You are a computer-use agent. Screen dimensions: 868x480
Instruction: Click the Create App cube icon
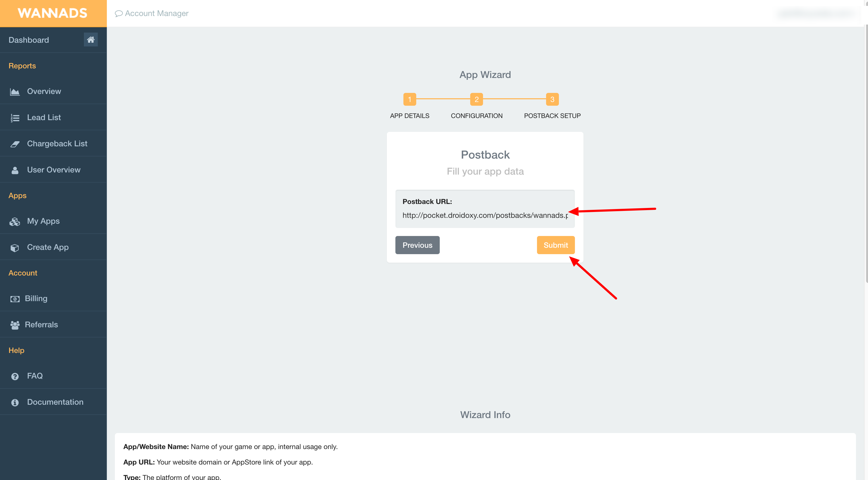pos(15,248)
